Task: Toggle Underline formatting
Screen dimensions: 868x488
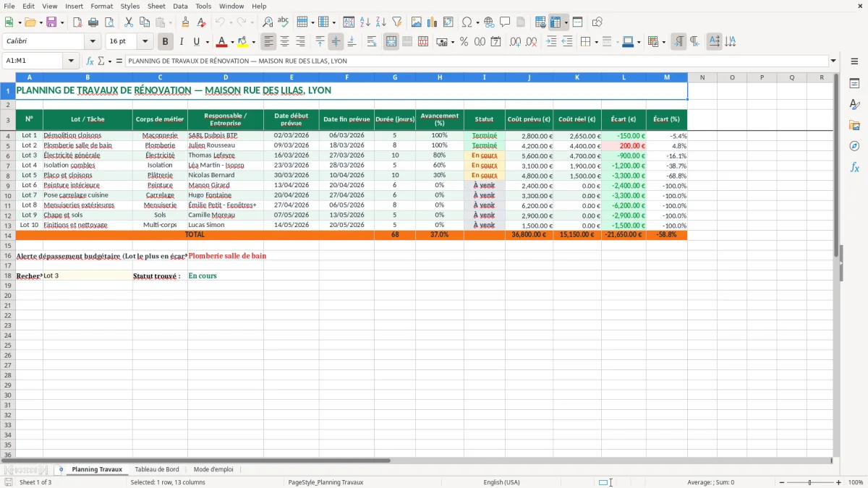Action: tap(197, 42)
